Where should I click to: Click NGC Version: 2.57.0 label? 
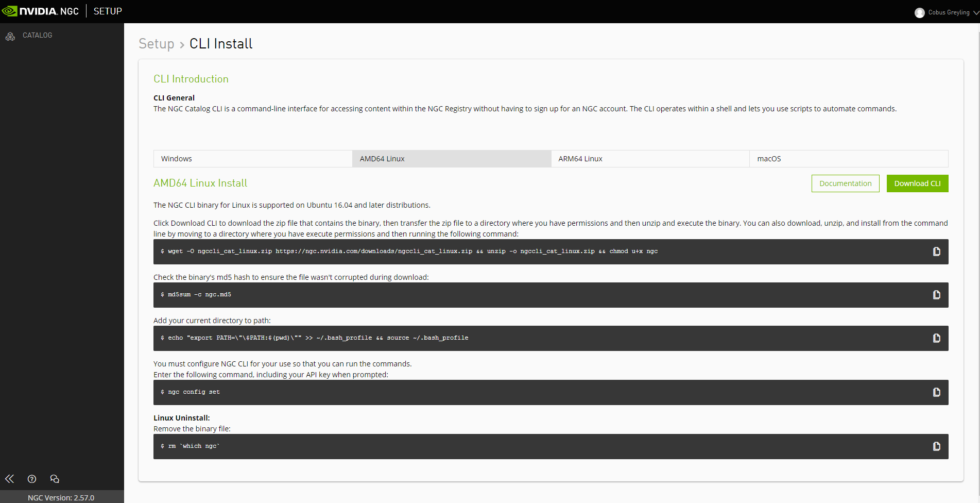61,497
